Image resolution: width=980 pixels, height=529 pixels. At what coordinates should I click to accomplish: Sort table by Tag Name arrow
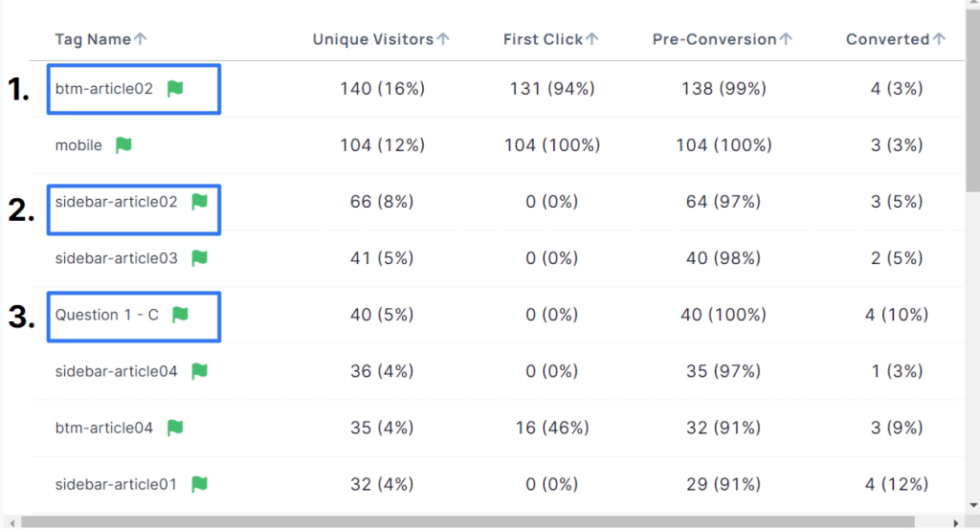coord(141,39)
